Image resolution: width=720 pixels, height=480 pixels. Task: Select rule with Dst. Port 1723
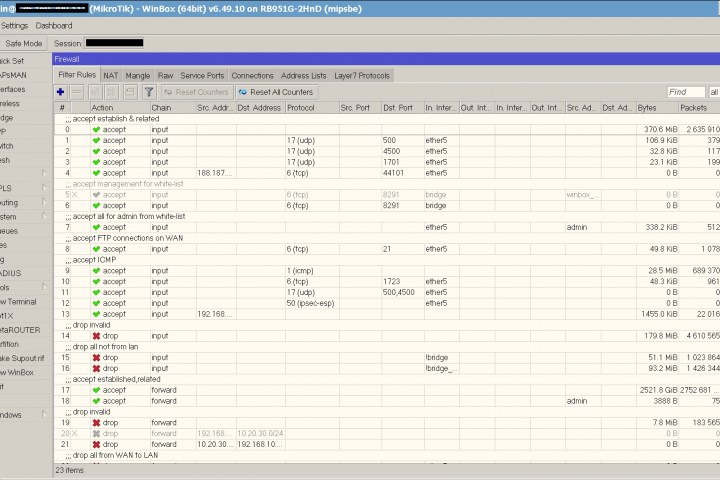(x=387, y=282)
